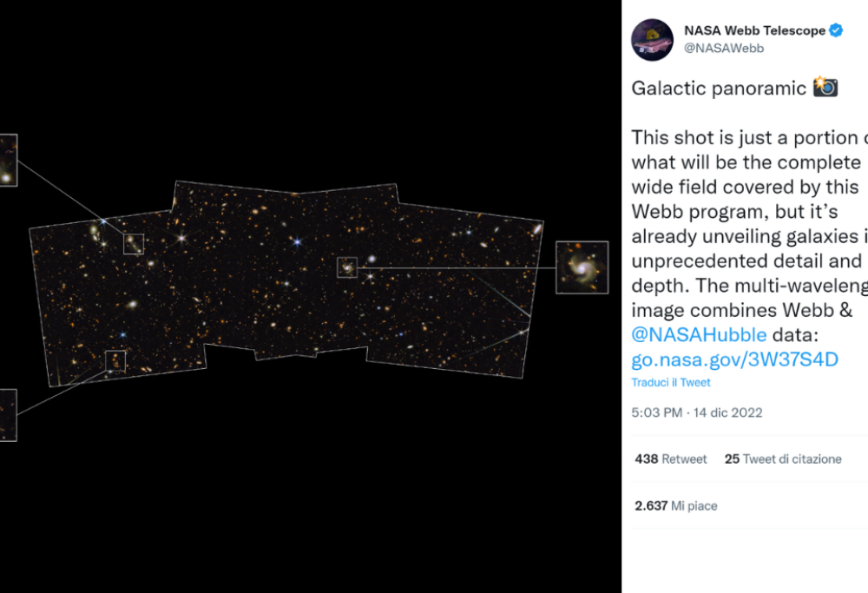This screenshot has width=868, height=593.
Task: Click the highlighted box near the mosaic's bottom-left
Action: point(115,361)
